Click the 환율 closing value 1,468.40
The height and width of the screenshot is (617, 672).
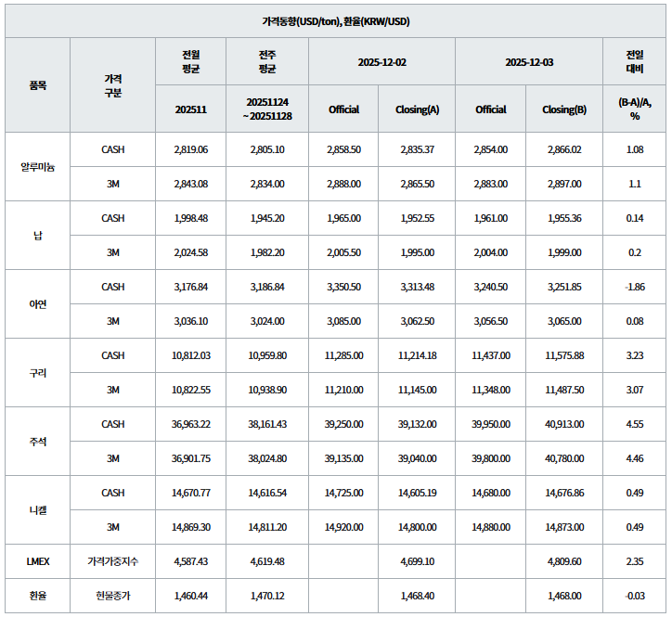coord(417,596)
